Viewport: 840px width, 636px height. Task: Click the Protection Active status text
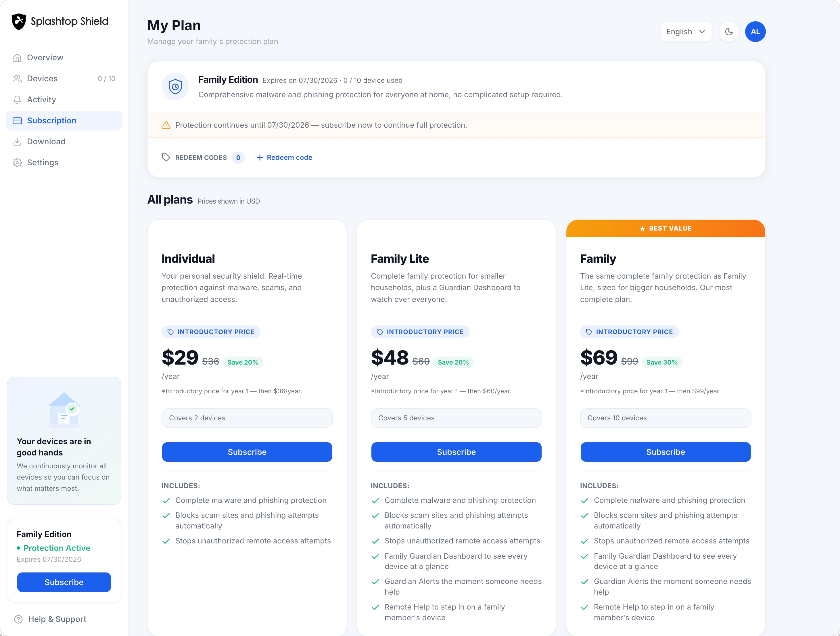[x=57, y=548]
